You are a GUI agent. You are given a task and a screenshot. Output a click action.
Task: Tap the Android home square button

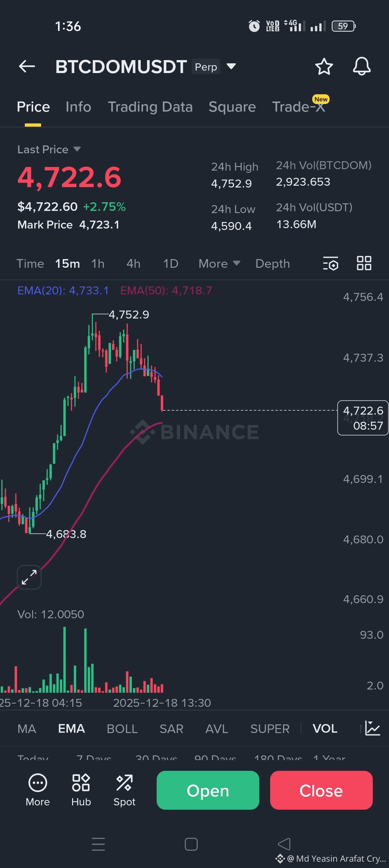click(x=191, y=844)
